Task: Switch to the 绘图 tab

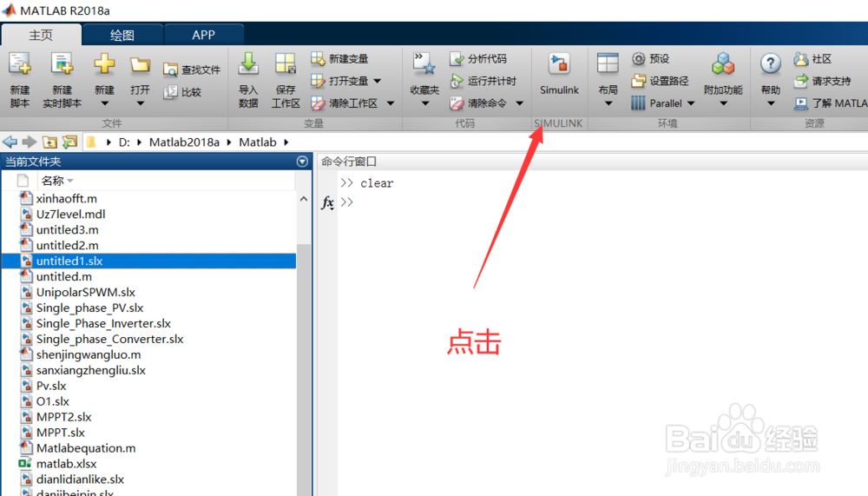Action: (122, 35)
